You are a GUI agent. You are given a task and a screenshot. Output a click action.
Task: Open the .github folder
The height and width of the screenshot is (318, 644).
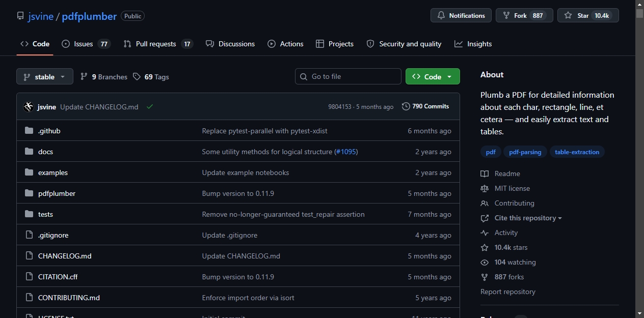click(x=49, y=131)
